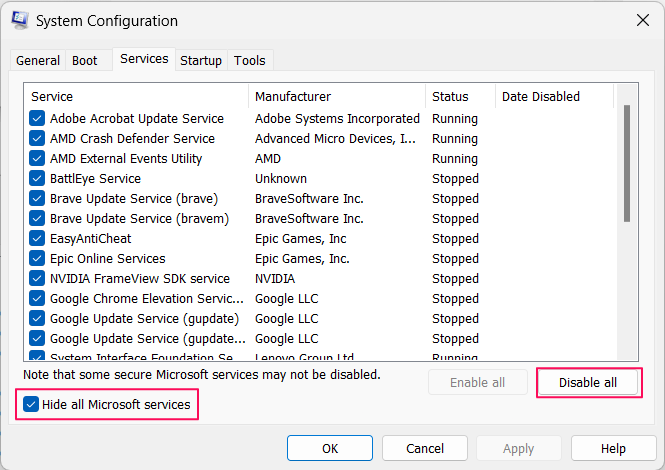Screen dimensions: 665x470
Task: Sort services by Manufacturer column header
Action: click(x=336, y=97)
